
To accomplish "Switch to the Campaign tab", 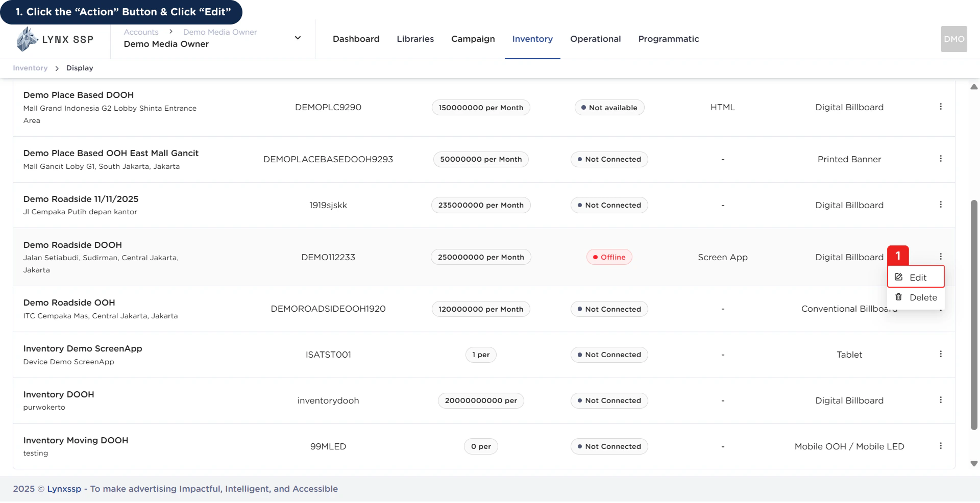I will (x=473, y=39).
